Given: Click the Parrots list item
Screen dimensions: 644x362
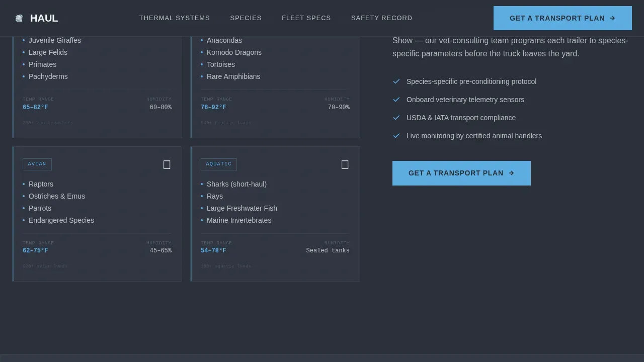Looking at the screenshot, I should (x=40, y=208).
